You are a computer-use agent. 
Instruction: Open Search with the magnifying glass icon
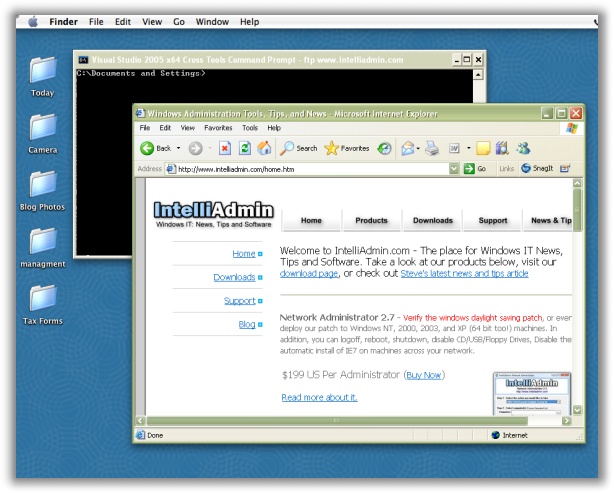point(287,148)
